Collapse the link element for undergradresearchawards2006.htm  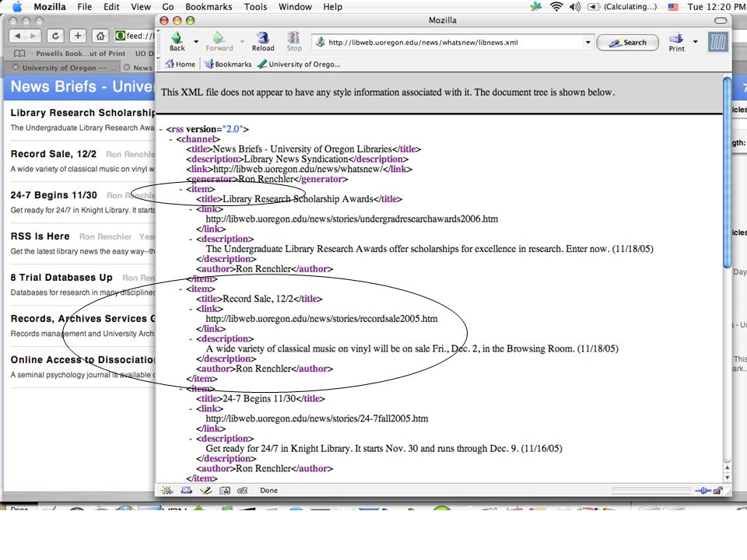[x=191, y=209]
